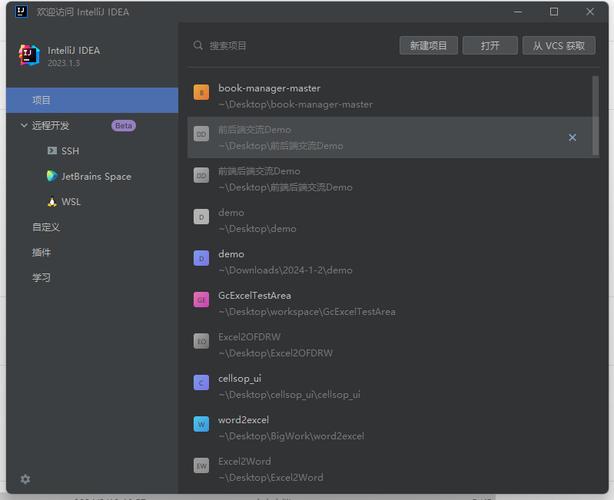Select JetBrains Space remote option
The image size is (614, 500).
(x=96, y=177)
